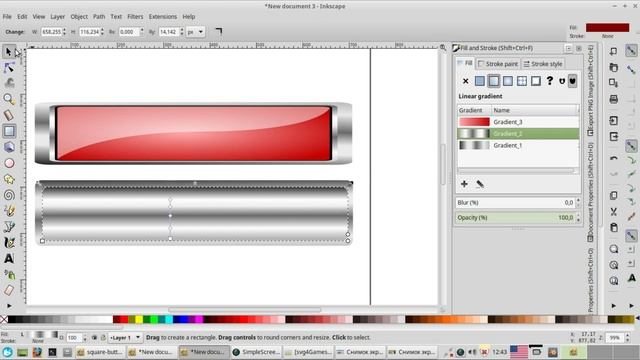640x360 pixels.
Task: Set fill to Swatch
Action: click(x=536, y=81)
